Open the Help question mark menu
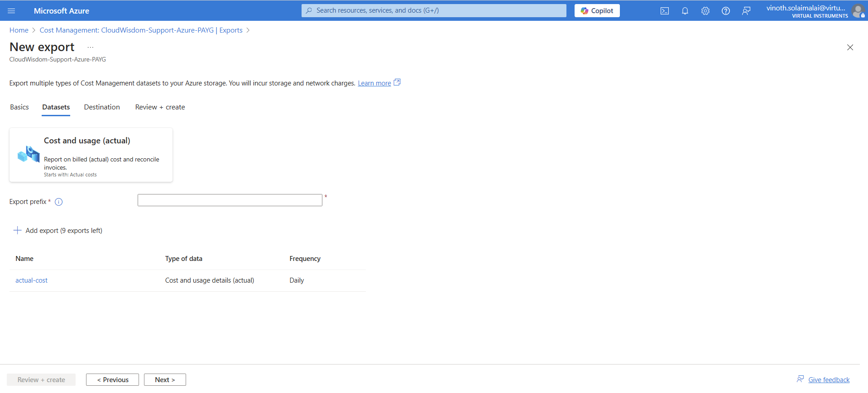Screen dimensions: 868x393 pyautogui.click(x=726, y=11)
